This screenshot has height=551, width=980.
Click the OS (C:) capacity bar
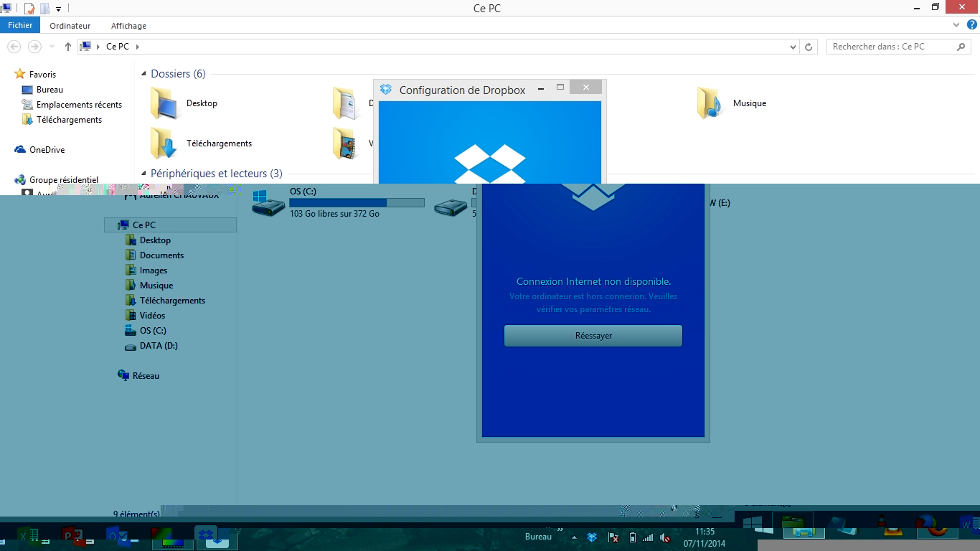357,203
